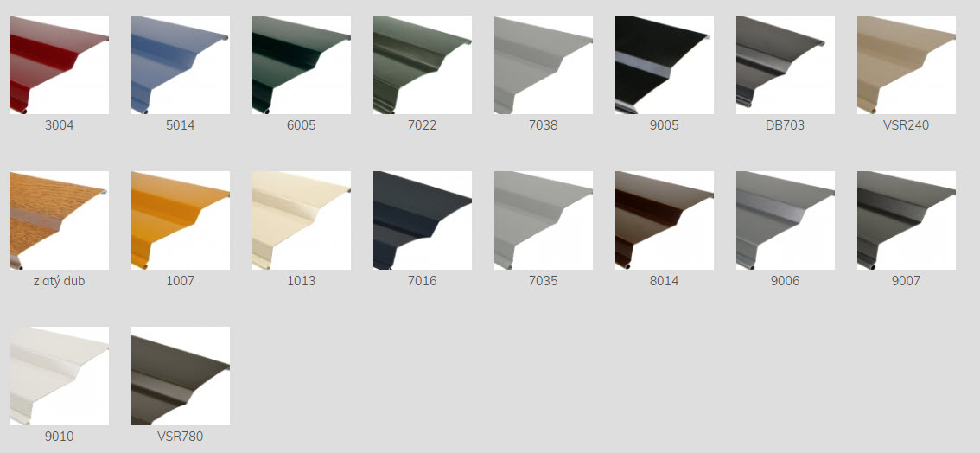
Task: Pick the beige VSR240 swatch
Action: (907, 65)
